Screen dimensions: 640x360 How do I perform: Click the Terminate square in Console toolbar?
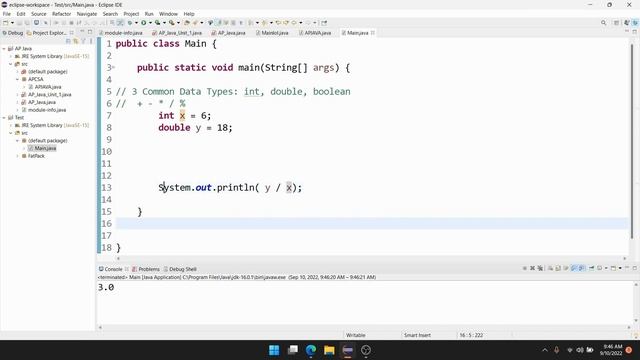tap(525, 268)
